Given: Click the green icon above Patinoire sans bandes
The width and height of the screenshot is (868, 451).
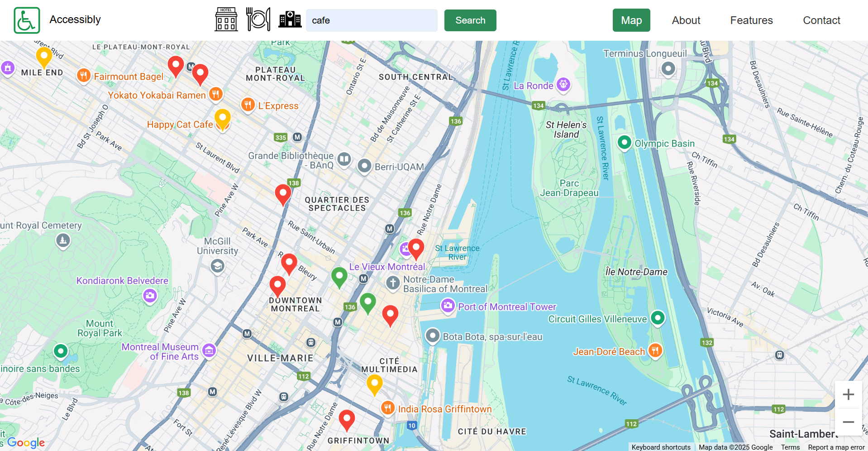Looking at the screenshot, I should (61, 351).
